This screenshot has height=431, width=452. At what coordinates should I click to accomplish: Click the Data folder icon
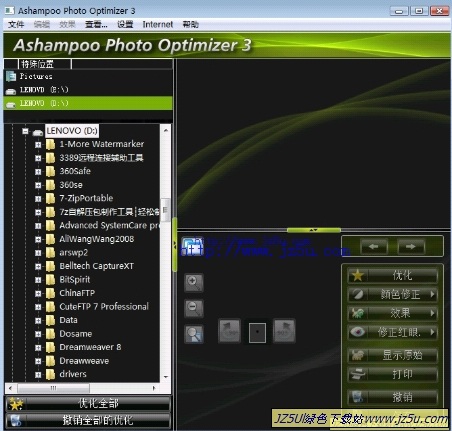coord(50,320)
